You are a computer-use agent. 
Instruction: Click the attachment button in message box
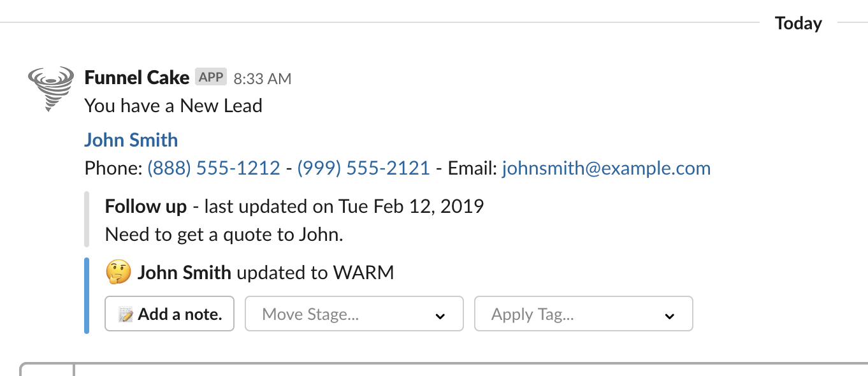pyautogui.click(x=47, y=370)
